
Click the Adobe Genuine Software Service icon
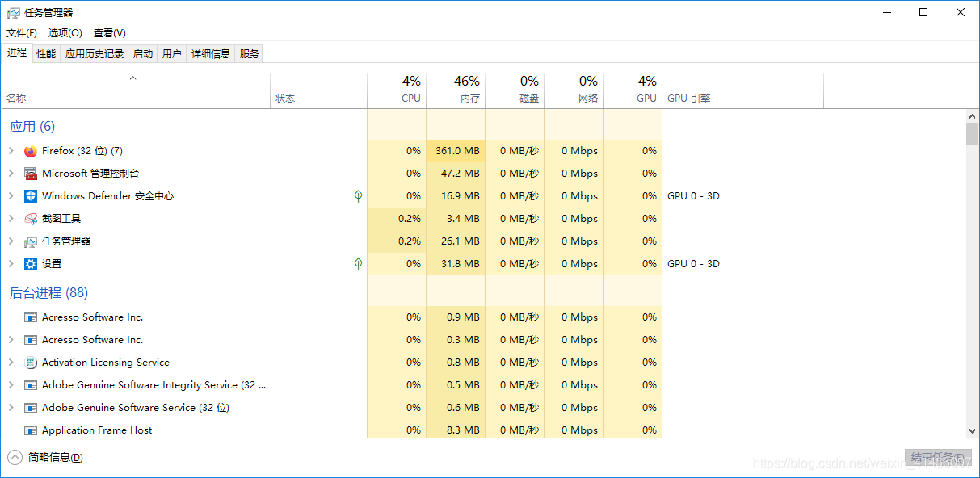click(31, 408)
